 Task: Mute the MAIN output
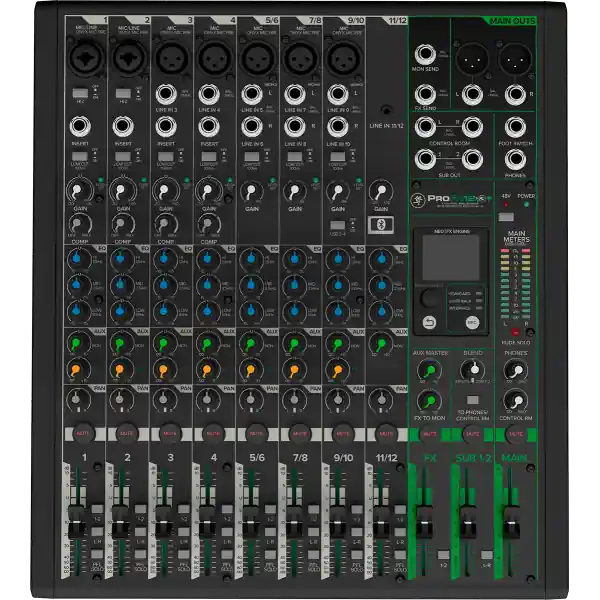click(516, 434)
